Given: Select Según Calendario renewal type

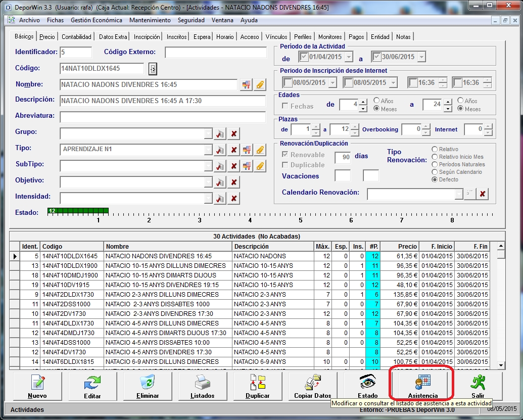Looking at the screenshot, I should pos(435,172).
